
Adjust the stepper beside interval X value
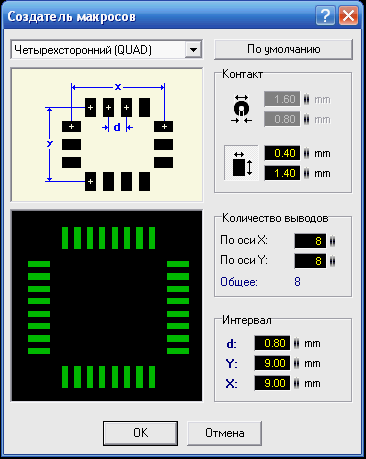(x=296, y=383)
